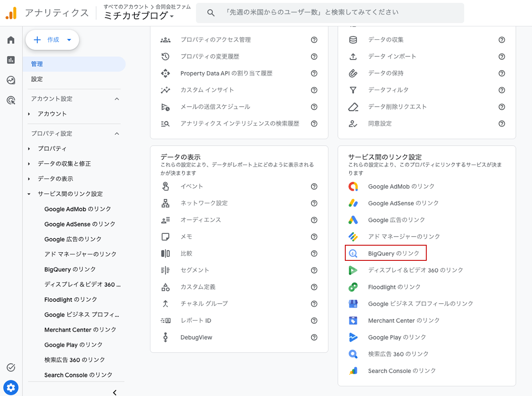Expand the アカウント tree item
Viewport: 532px width, 396px height.
(x=29, y=114)
